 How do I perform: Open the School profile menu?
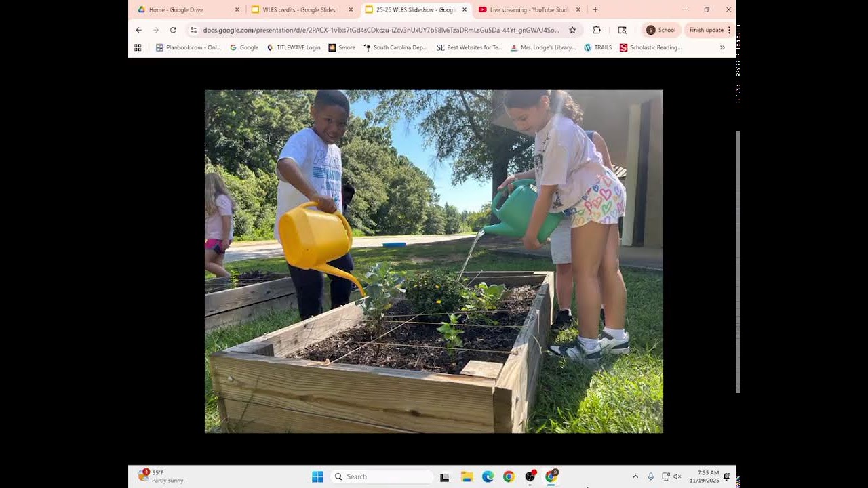pos(661,30)
